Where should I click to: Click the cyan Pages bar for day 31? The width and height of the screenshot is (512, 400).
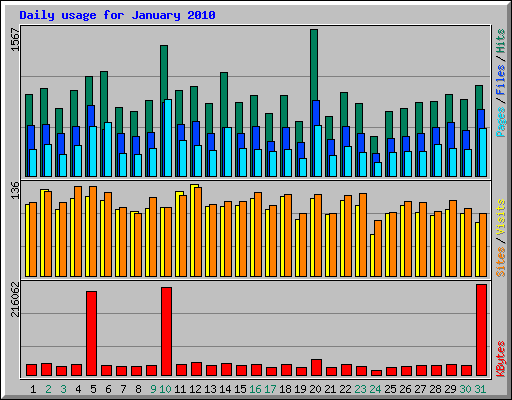(x=483, y=152)
